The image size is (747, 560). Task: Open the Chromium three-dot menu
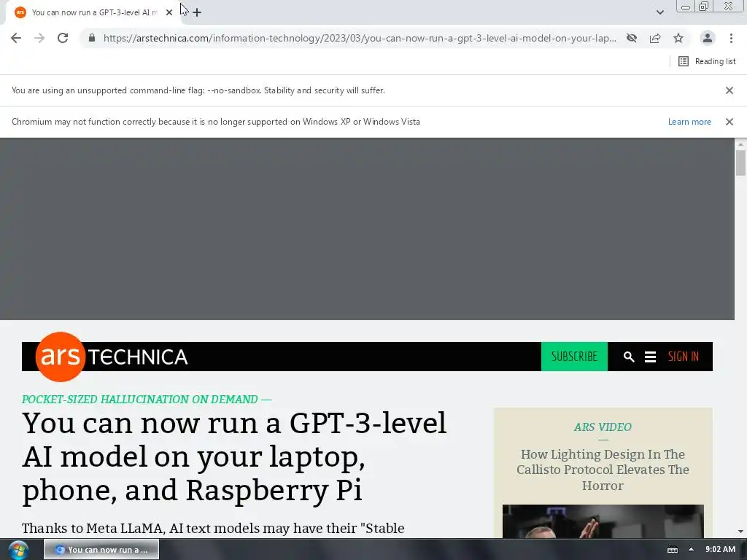731,38
